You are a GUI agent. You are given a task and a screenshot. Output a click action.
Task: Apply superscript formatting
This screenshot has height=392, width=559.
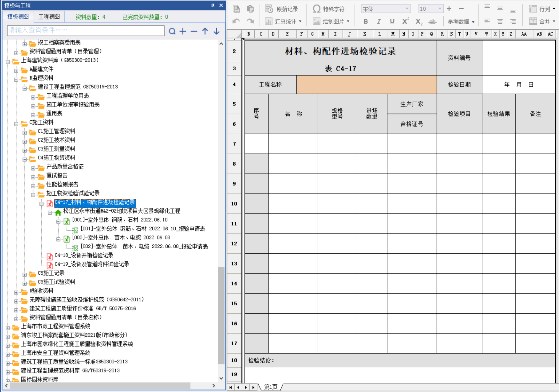pos(405,21)
